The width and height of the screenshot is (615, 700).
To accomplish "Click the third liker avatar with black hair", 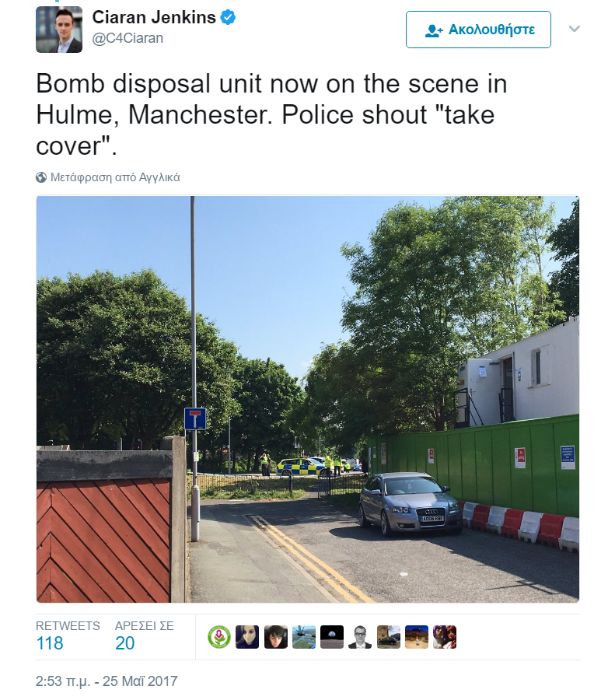I will [x=276, y=637].
